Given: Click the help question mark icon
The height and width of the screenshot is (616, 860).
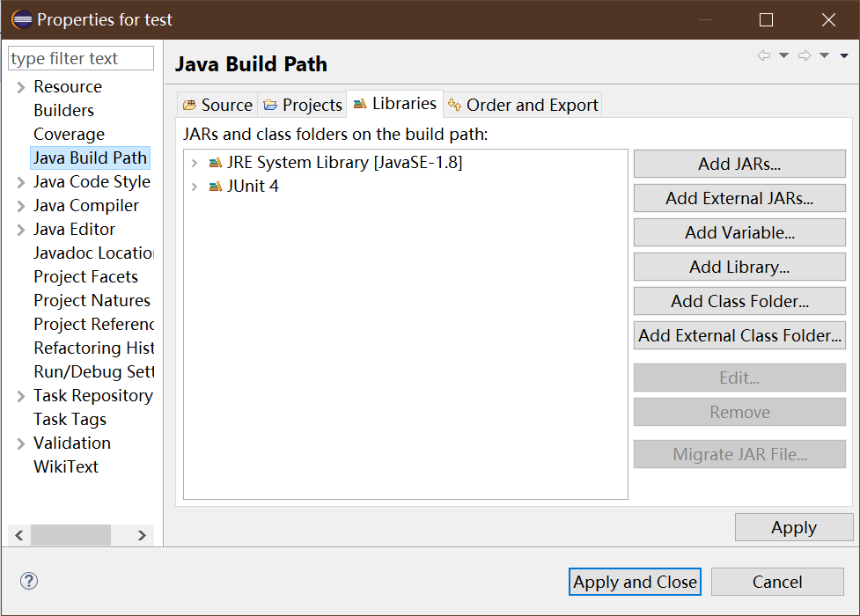Looking at the screenshot, I should click(x=28, y=581).
